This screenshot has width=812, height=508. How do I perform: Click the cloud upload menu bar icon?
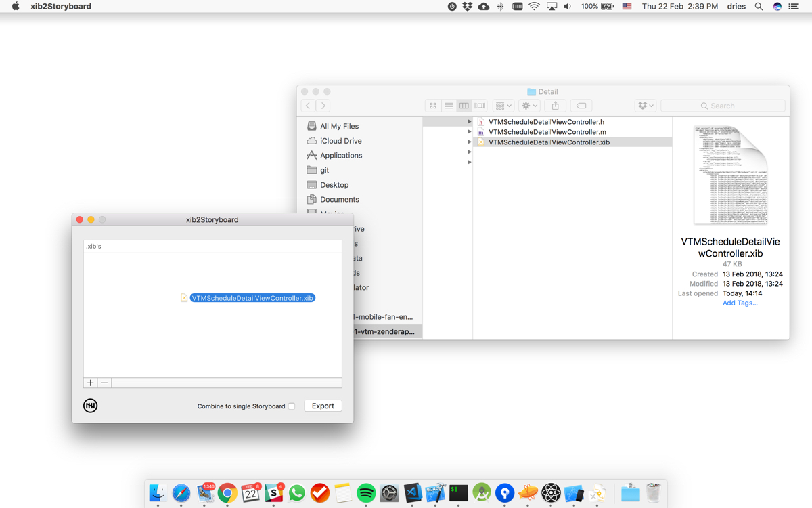click(484, 6)
